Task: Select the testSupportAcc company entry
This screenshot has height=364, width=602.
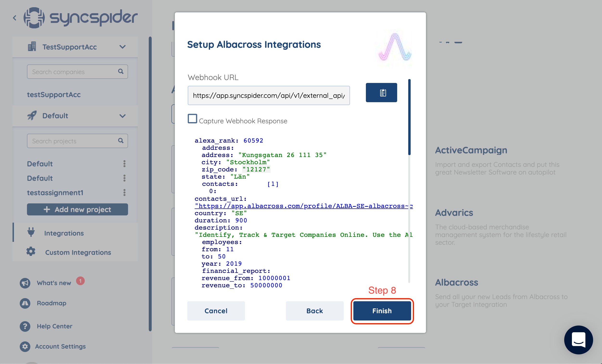Action: coord(54,95)
